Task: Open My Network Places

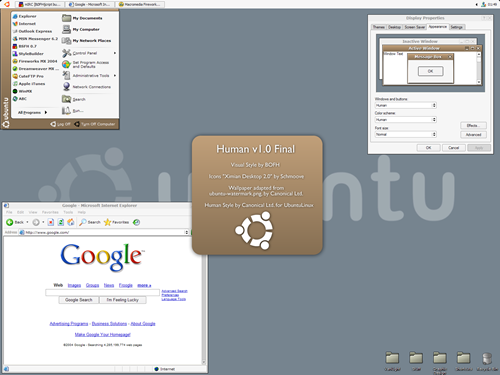Action: [87, 41]
